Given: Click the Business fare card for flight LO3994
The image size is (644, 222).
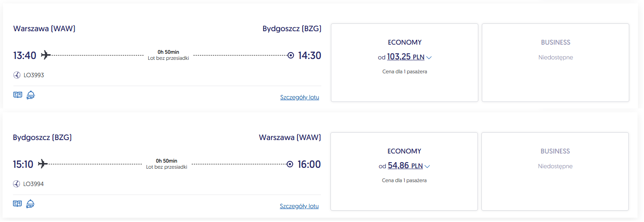Looking at the screenshot, I should tap(555, 171).
